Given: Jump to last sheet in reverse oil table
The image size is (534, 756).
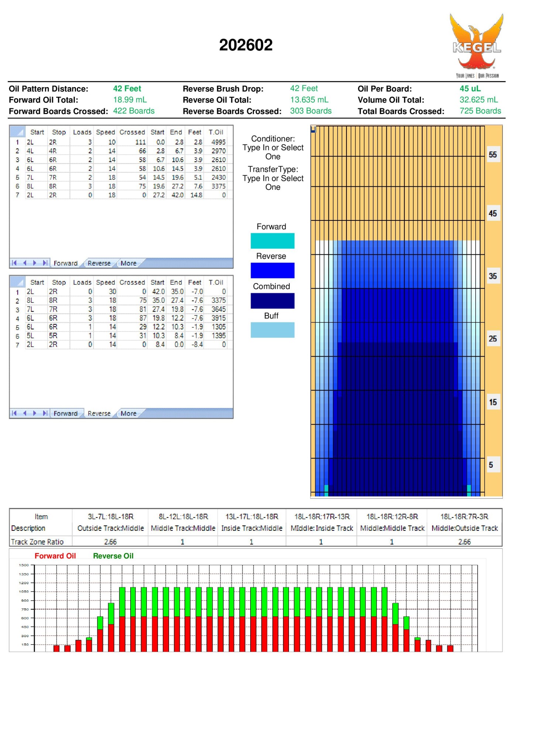Looking at the screenshot, I should click(x=45, y=413).
